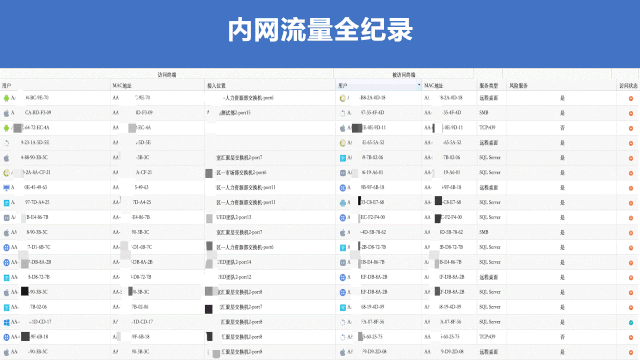The width and height of the screenshot is (640, 360).
Task: Sort by the 风险服务 column header
Action: [518, 86]
